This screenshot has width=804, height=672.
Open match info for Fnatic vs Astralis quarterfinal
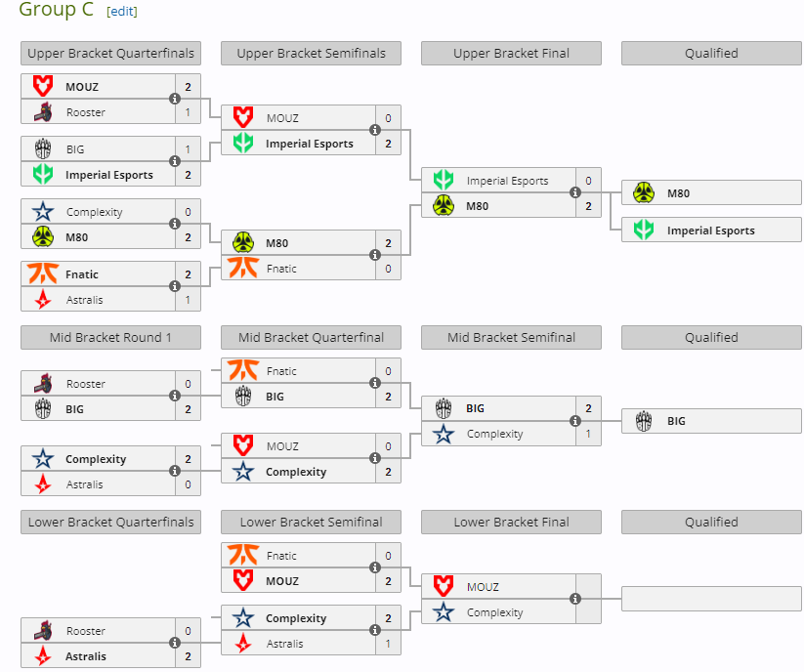pyautogui.click(x=175, y=286)
